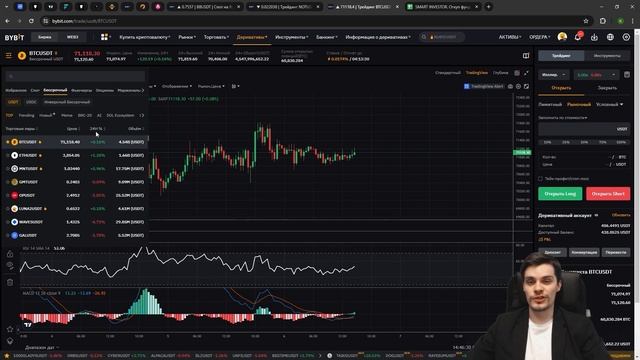Select the Стандартный chart tab
Image resolution: width=640 pixels, height=360 pixels.
point(448,73)
